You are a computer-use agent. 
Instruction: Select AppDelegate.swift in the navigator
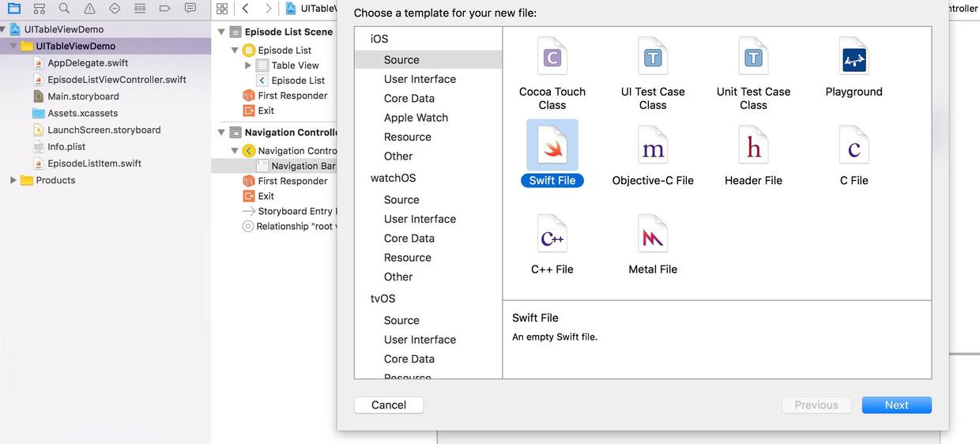tap(87, 62)
